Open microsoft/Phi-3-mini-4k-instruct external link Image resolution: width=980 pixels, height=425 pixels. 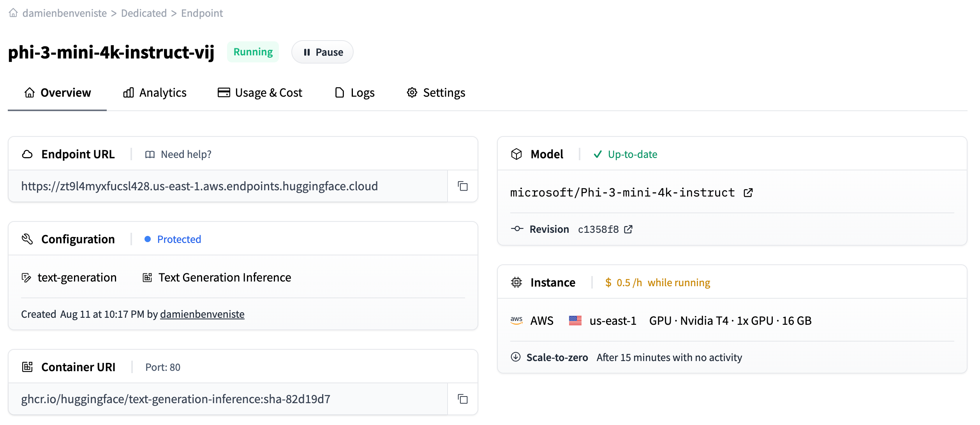click(x=747, y=192)
